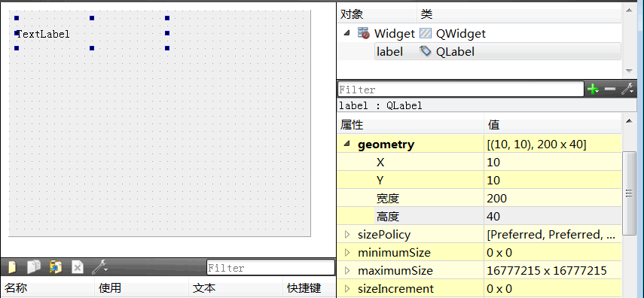
Task: Expand the sizePolicy property
Action: 347,234
